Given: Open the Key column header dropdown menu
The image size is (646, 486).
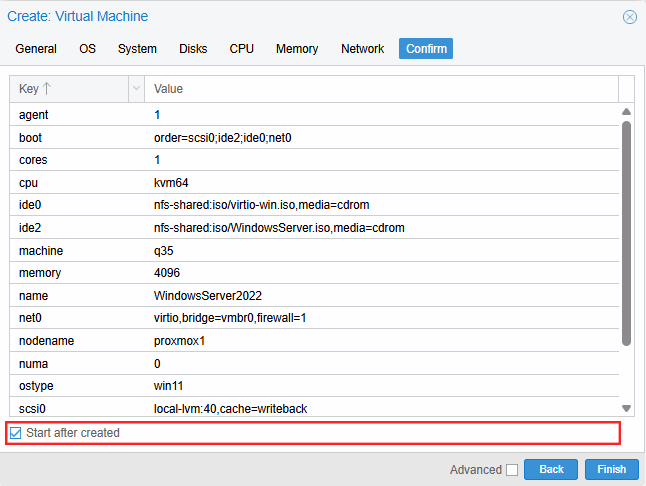Looking at the screenshot, I should tap(136, 89).
